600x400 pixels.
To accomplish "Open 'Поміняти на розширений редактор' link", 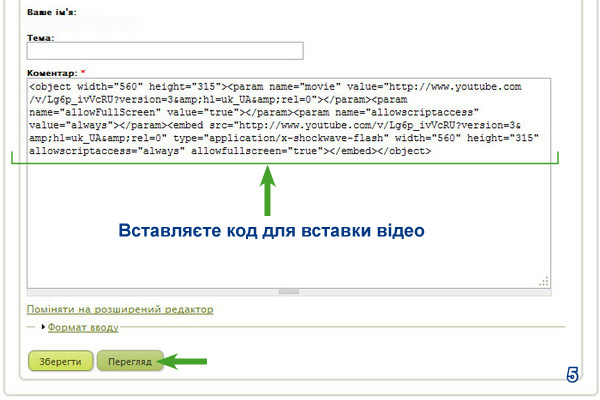I will 120,309.
